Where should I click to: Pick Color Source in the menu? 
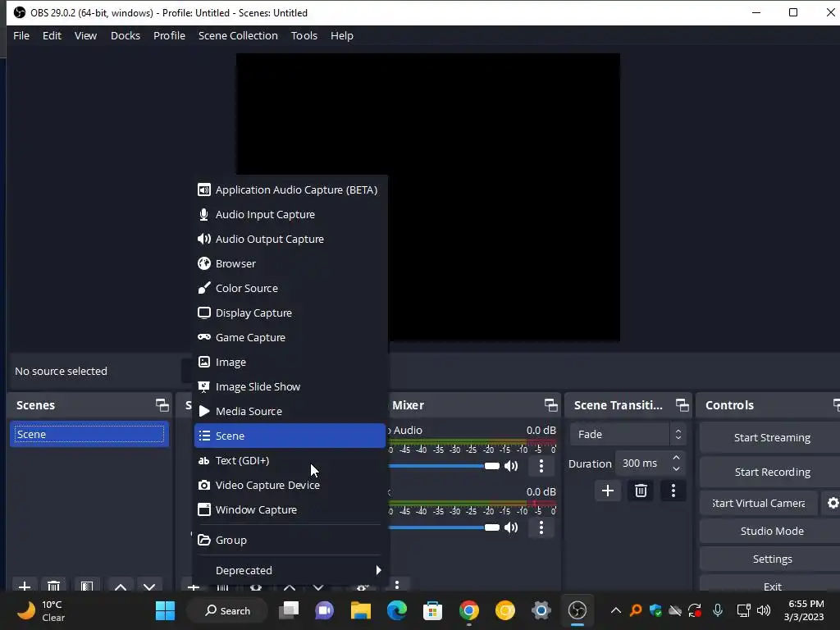click(290, 288)
